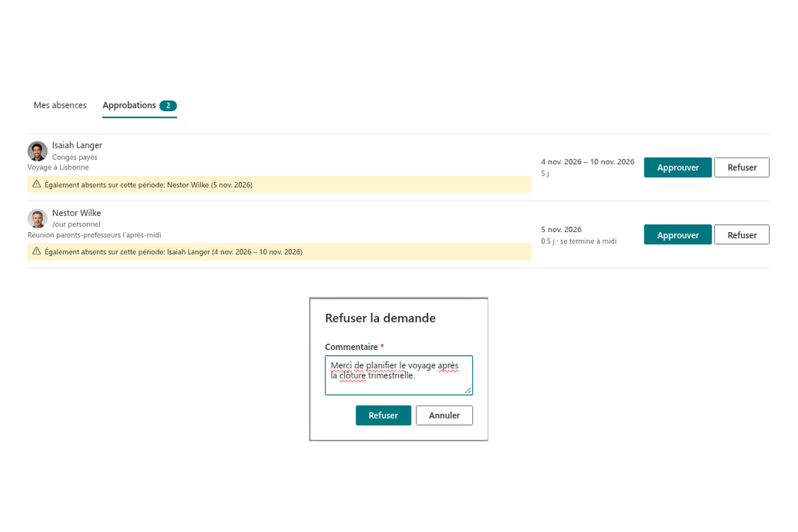Viewport: 798px width, 532px height.
Task: Click the Voyage à Lisbonne reason
Action: 58,168
